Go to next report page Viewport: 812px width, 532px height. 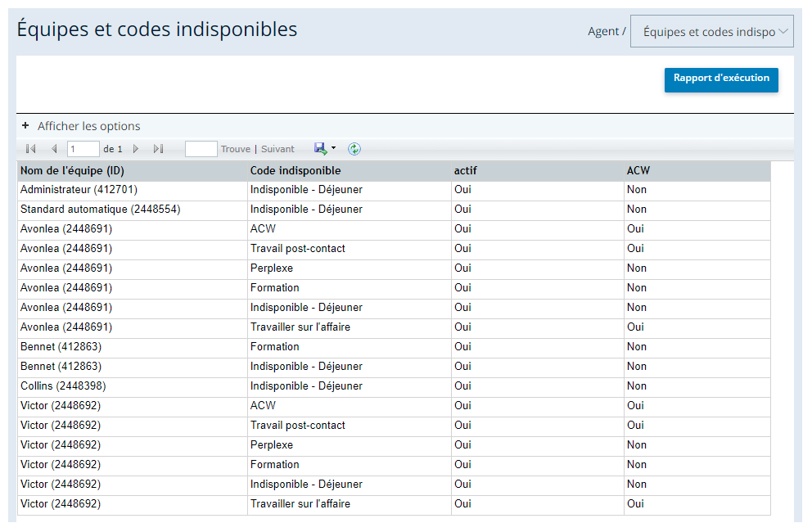click(136, 149)
